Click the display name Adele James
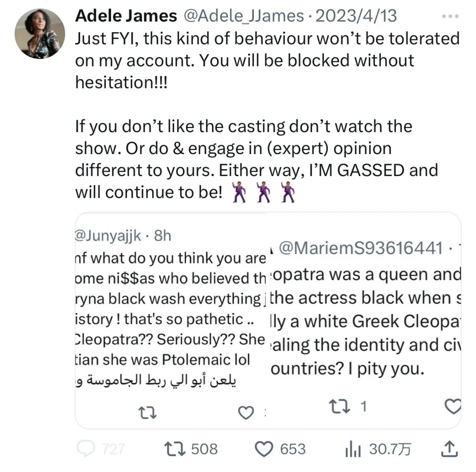The width and height of the screenshot is (476, 472). [x=126, y=16]
